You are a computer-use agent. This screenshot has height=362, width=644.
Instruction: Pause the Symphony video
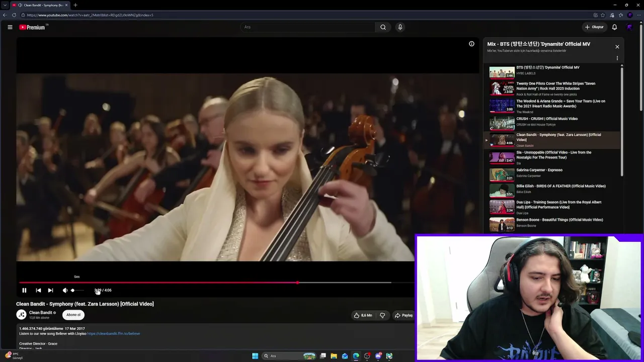pos(24,290)
